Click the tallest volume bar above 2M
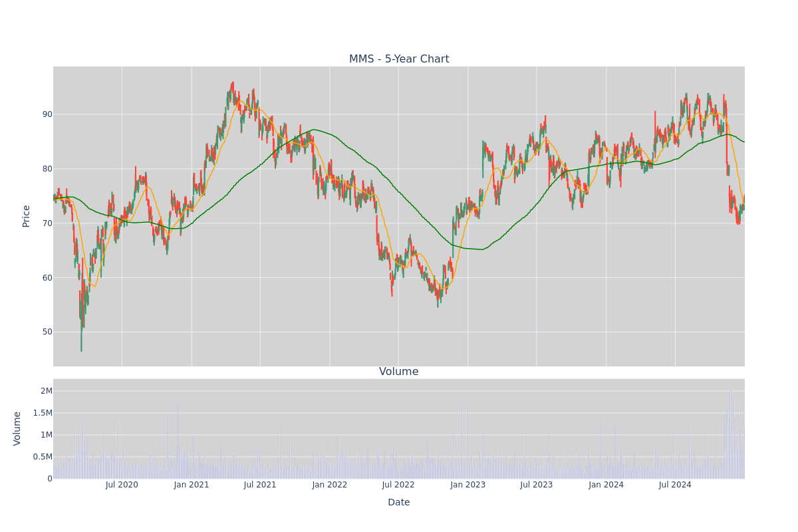This screenshot has width=798, height=532. [730, 430]
